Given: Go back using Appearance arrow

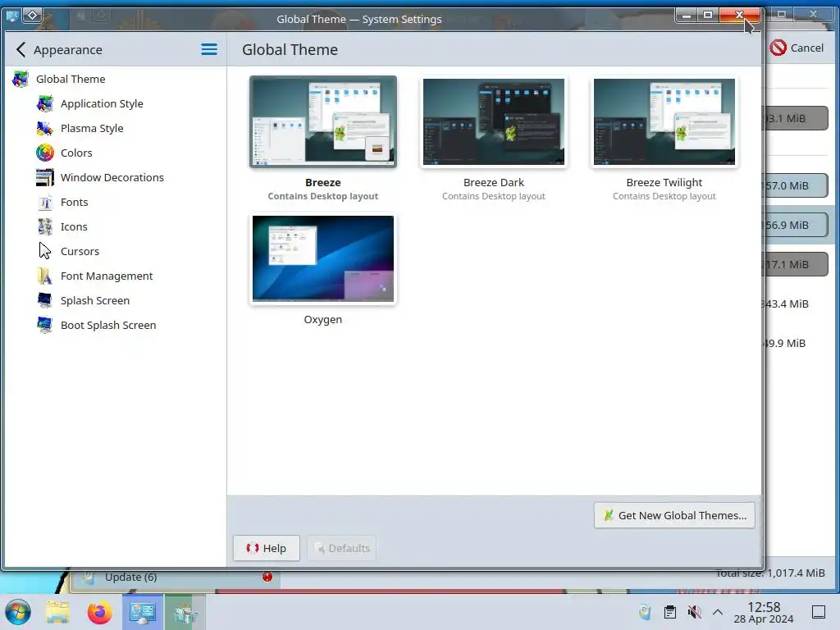Looking at the screenshot, I should (21, 50).
